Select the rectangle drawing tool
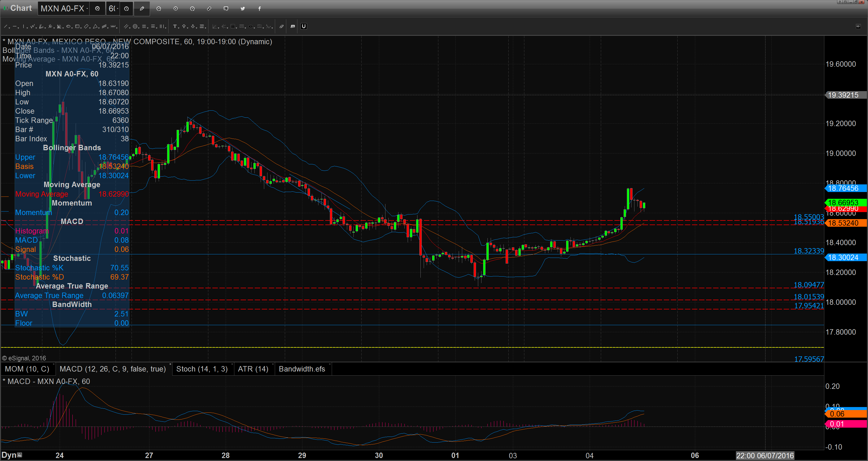This screenshot has width=868, height=461. tap(77, 26)
